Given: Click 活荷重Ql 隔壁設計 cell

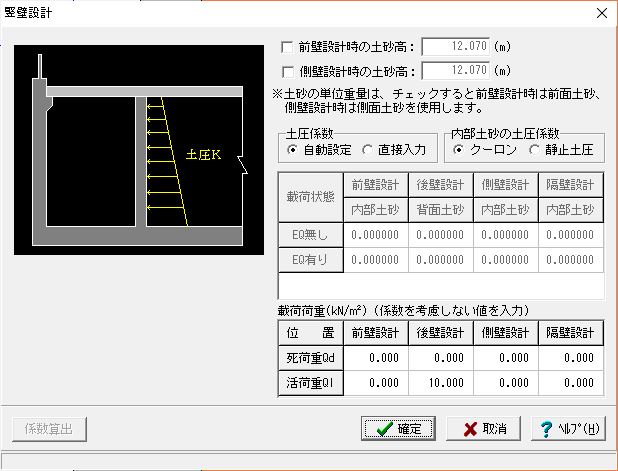Looking at the screenshot, I should 571,383.
